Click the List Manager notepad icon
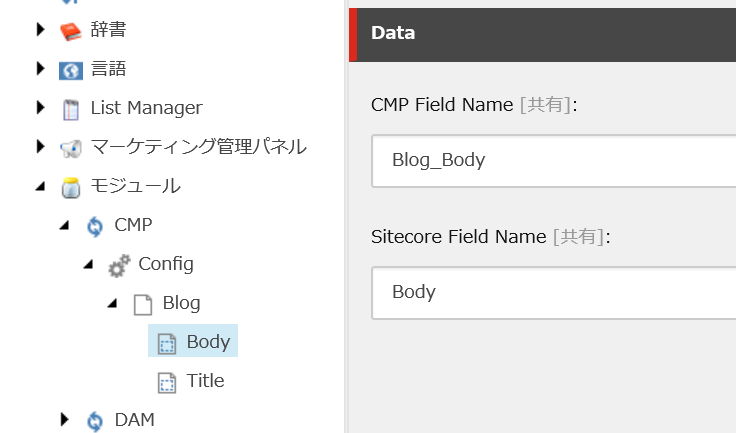This screenshot has height=433, width=736. click(71, 109)
